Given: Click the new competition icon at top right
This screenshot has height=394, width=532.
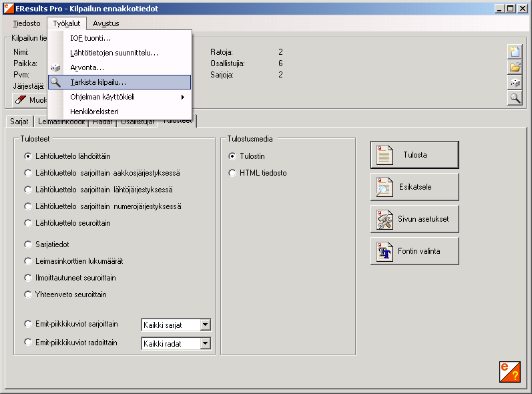Looking at the screenshot, I should click(x=515, y=51).
